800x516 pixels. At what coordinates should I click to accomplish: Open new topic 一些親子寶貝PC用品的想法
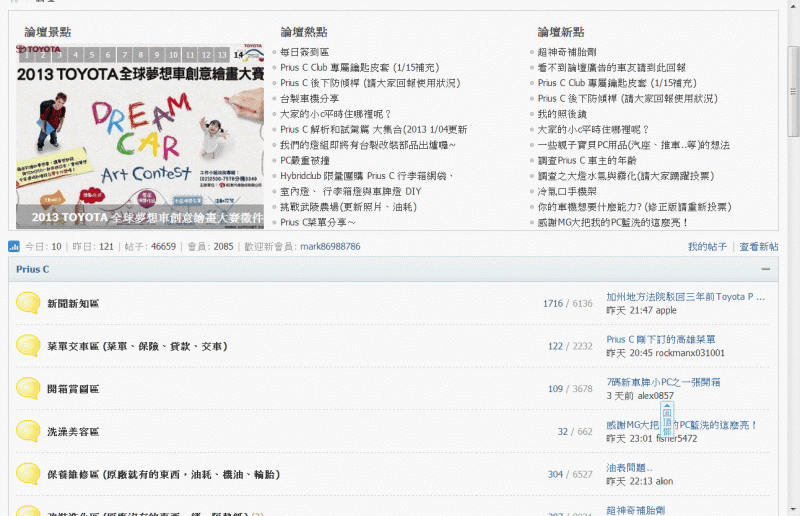tap(634, 145)
